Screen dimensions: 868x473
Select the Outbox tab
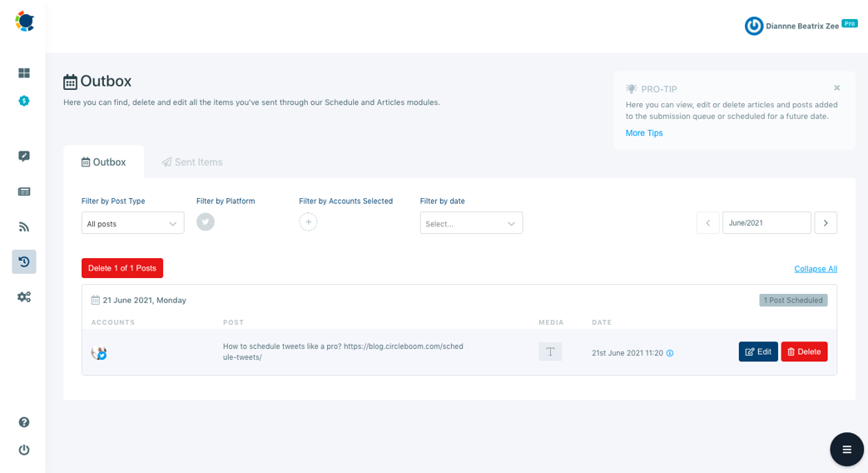[x=103, y=162]
